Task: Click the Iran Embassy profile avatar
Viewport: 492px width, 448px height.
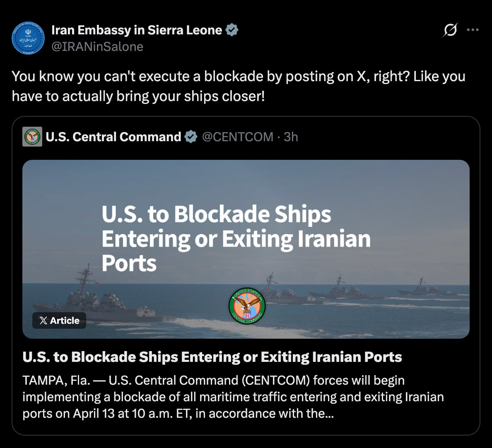Action: [28, 38]
